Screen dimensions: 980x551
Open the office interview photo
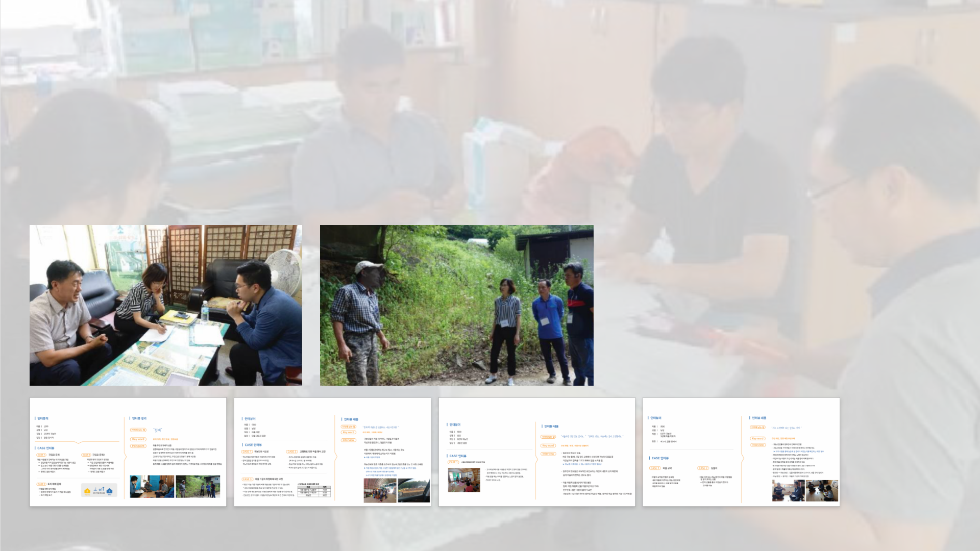click(x=166, y=305)
